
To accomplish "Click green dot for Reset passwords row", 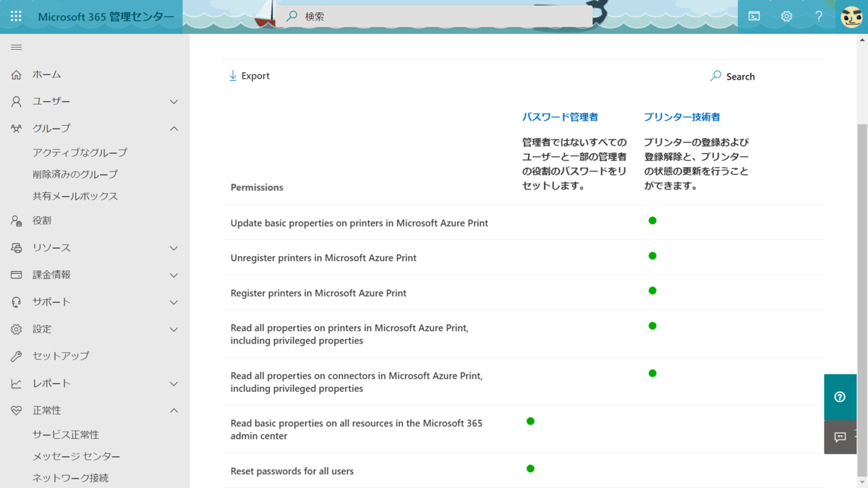I will (530, 468).
